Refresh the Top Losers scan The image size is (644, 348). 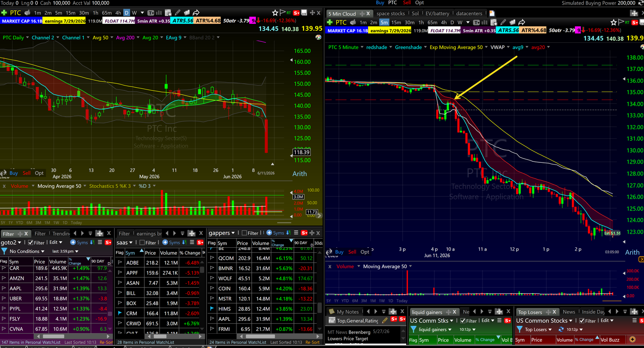(561, 330)
